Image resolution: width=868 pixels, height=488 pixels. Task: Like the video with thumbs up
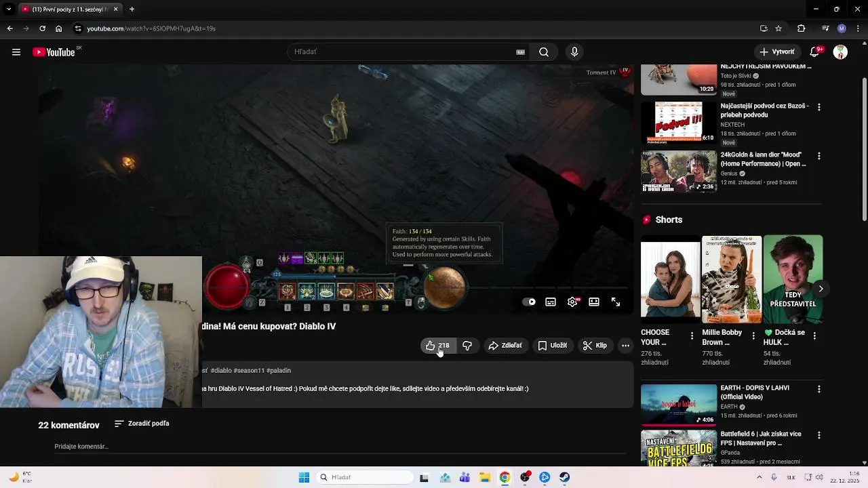click(x=437, y=346)
